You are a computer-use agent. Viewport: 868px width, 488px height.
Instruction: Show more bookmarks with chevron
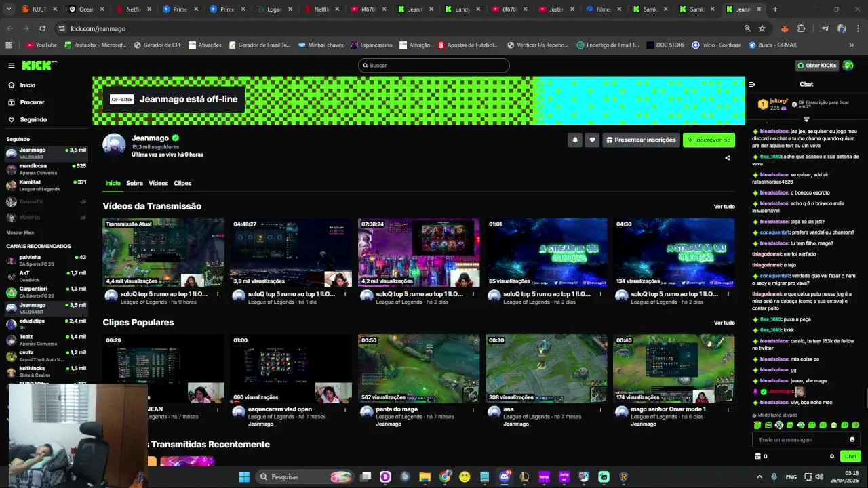click(x=852, y=45)
